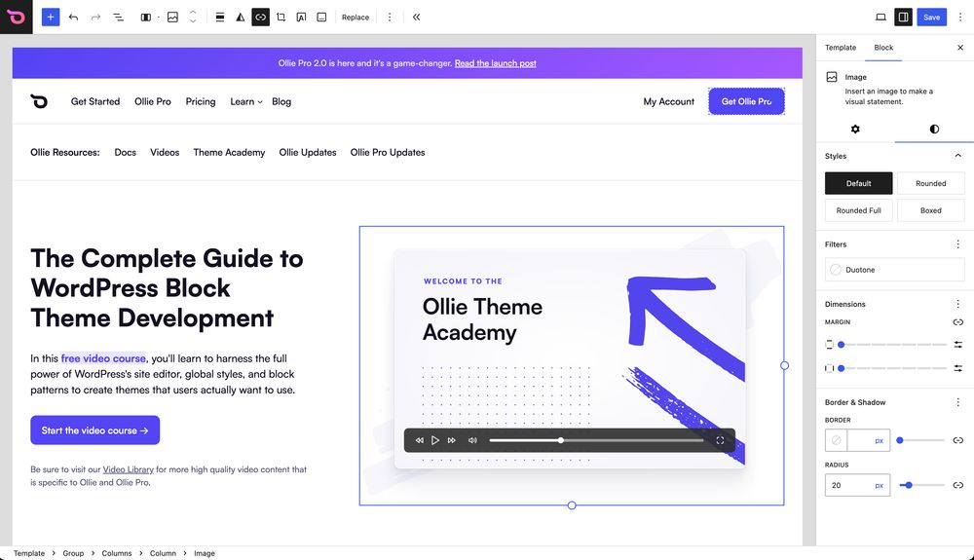Select the Boxed image style
Viewport: 974px width, 560px height.
click(x=930, y=210)
